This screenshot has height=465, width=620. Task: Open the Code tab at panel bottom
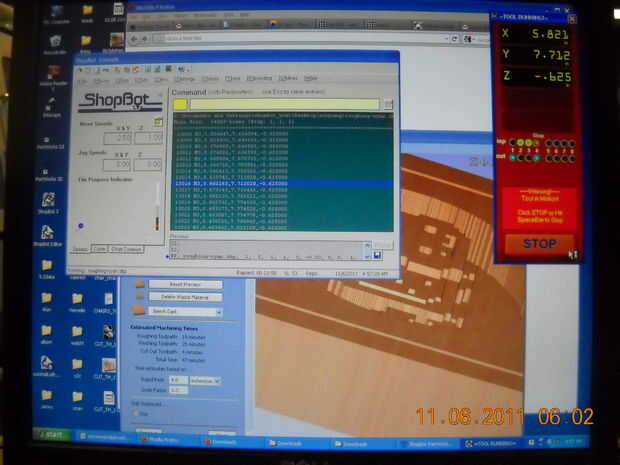[x=99, y=249]
